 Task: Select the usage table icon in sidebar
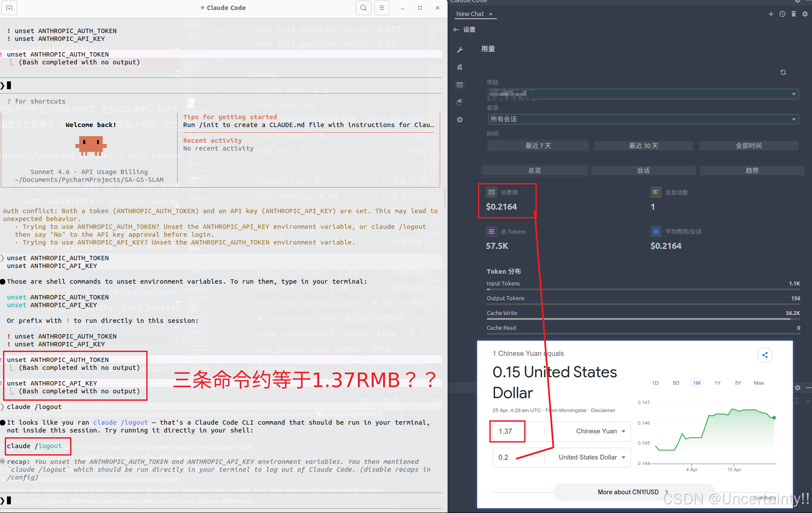point(460,85)
